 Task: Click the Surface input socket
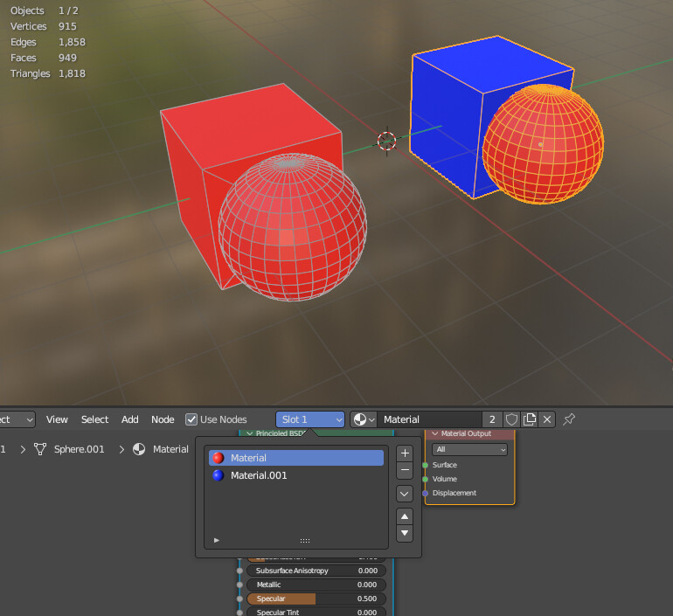[x=426, y=465]
